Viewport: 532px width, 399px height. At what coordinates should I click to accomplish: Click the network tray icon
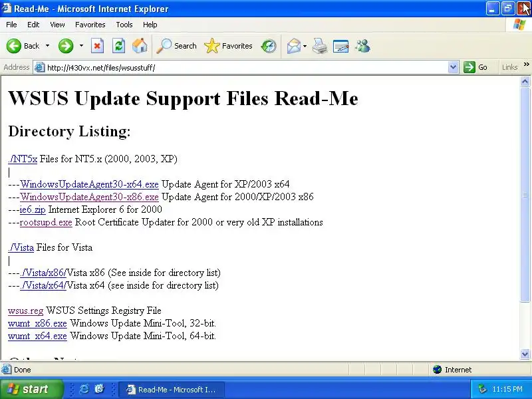(482, 389)
